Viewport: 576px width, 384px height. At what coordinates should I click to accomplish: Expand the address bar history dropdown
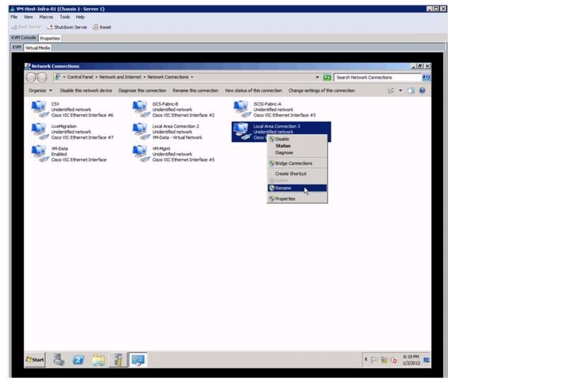pyautogui.click(x=317, y=78)
